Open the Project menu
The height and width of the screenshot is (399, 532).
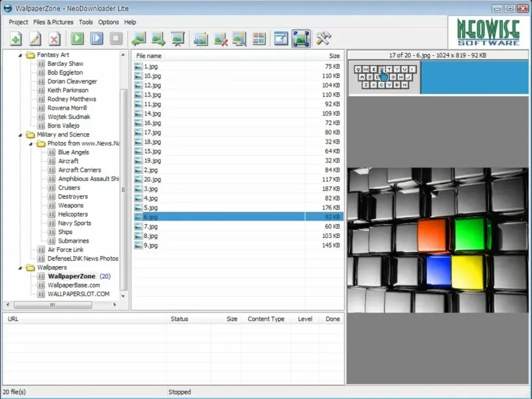tap(19, 22)
